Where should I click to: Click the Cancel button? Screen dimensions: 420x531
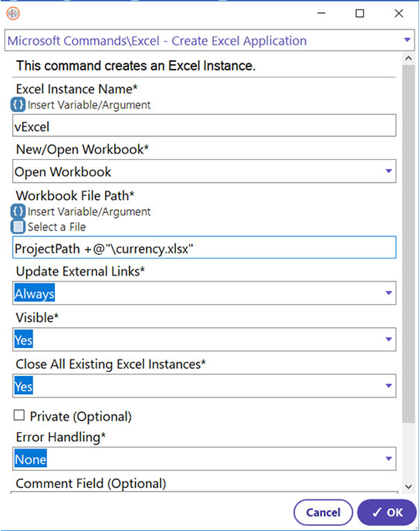pyautogui.click(x=323, y=512)
